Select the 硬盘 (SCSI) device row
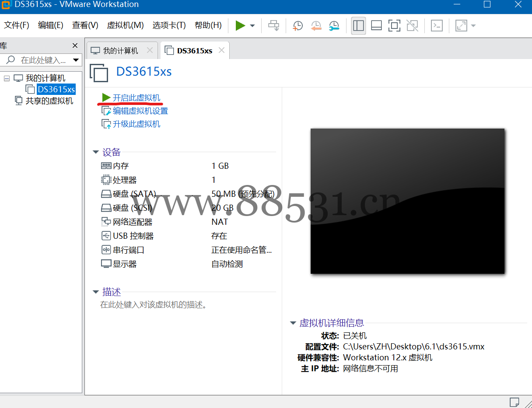 point(188,208)
